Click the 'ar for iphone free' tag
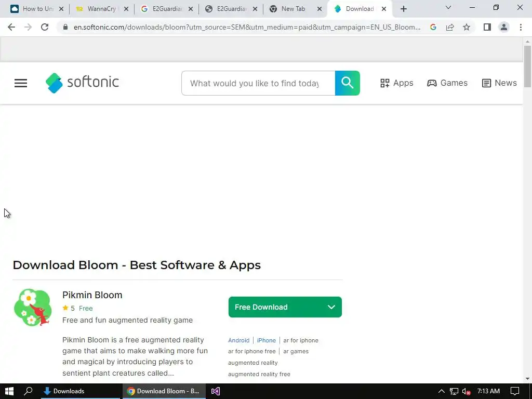 tap(252, 352)
